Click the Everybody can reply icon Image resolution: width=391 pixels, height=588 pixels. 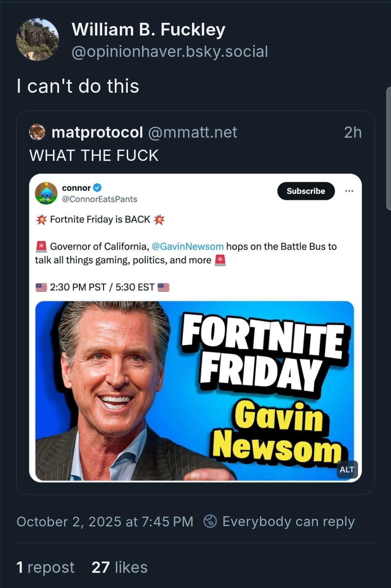coord(210,521)
